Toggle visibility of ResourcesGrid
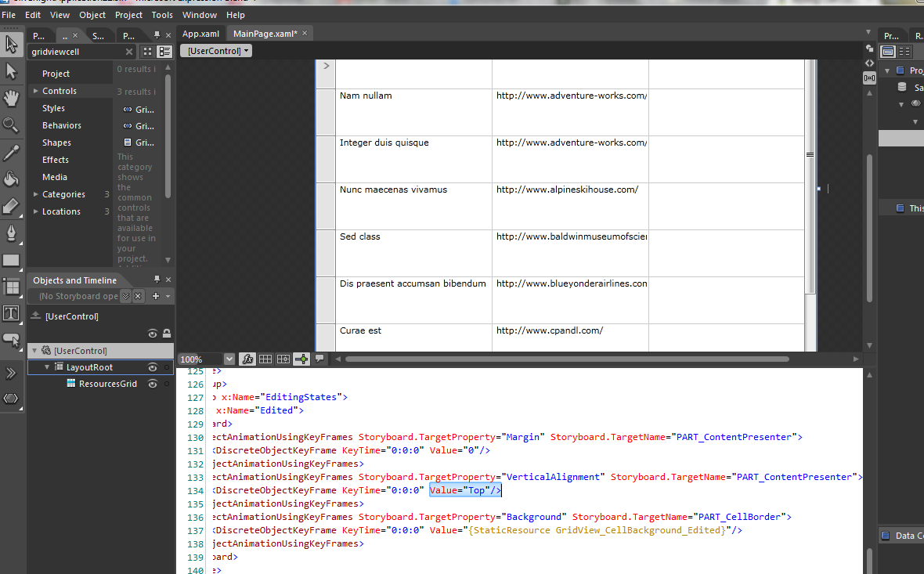 tap(153, 384)
